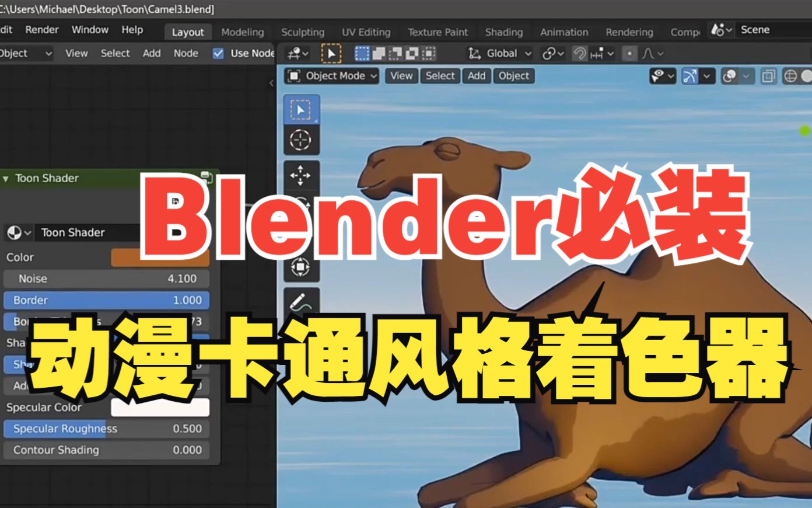Click the viewport View menu button
The image size is (812, 508).
401,76
